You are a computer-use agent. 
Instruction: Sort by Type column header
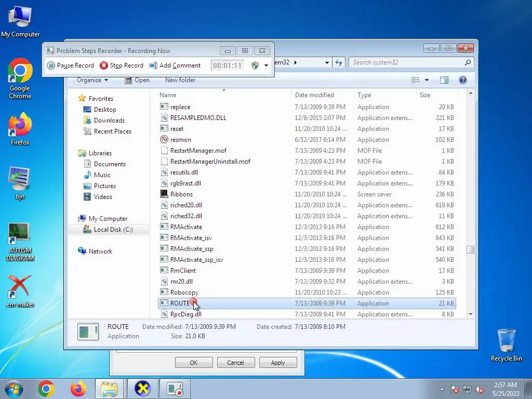(385, 95)
